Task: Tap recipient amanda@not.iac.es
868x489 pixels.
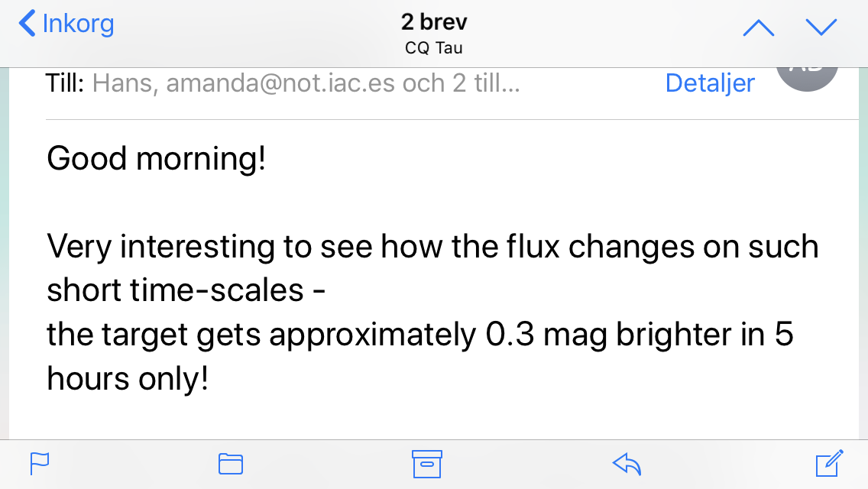Action: tap(280, 83)
